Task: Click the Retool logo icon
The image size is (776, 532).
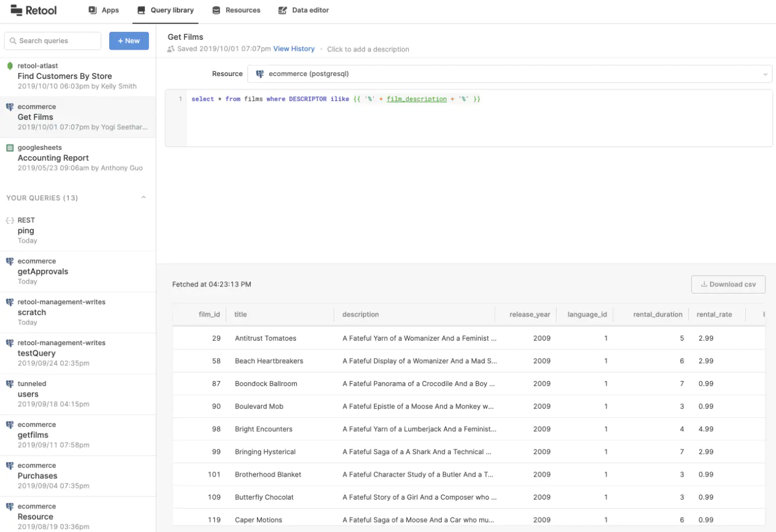Action: 16,10
